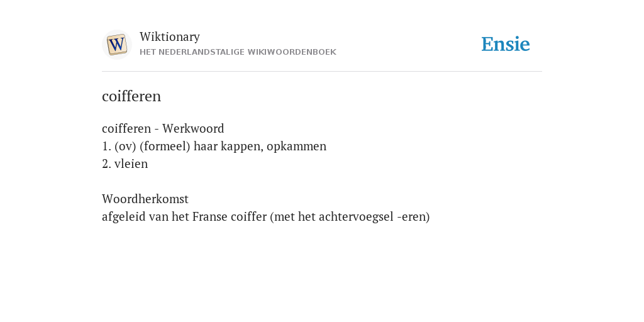644x322 pixels.
Task: Click the word Franse in etymology line
Action: [210, 217]
